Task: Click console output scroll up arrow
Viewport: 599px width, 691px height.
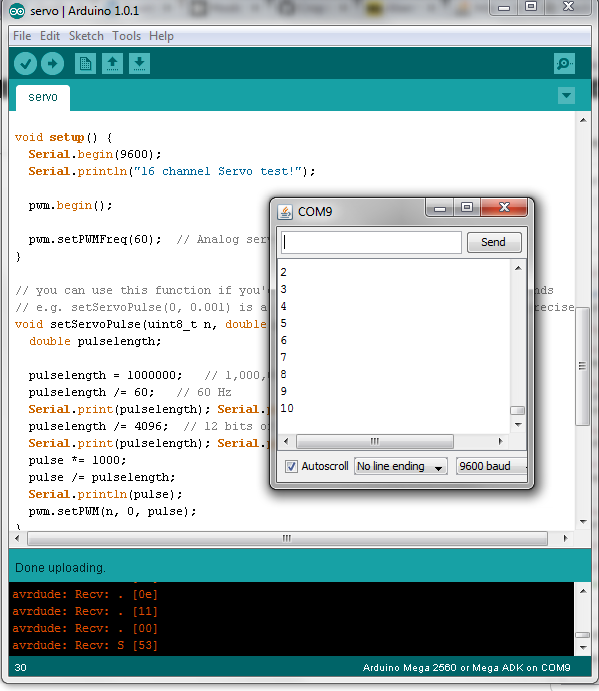Action: [x=583, y=591]
